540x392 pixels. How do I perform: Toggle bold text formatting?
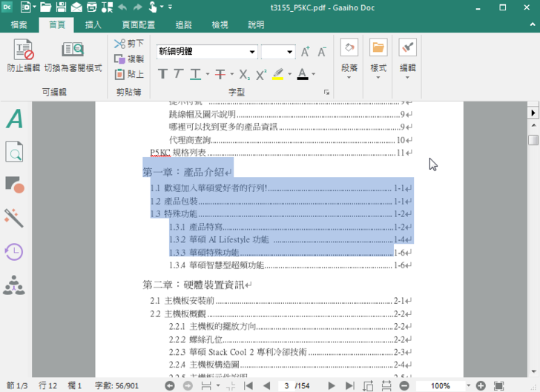[162, 74]
